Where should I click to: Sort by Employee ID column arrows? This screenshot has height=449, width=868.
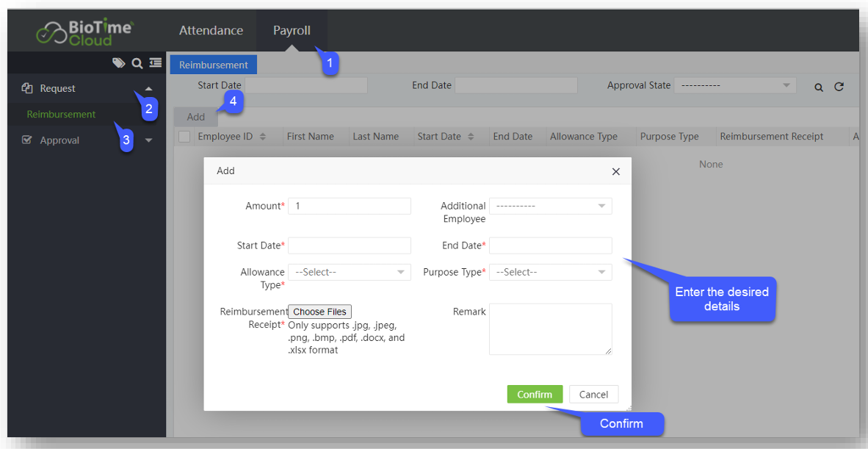(x=263, y=137)
